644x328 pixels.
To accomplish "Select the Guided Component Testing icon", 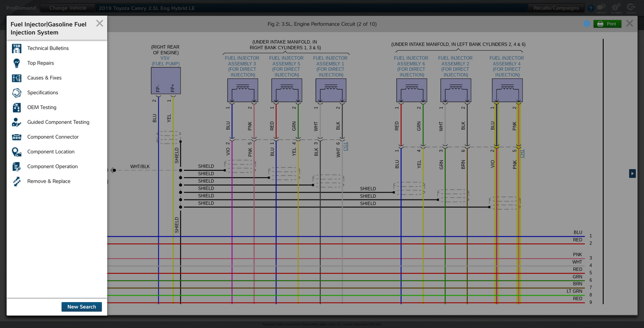I will (17, 123).
